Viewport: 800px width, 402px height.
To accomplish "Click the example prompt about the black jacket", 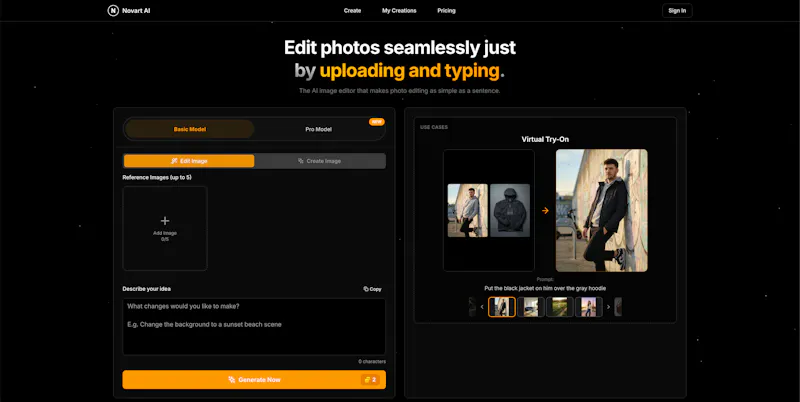I will 545,288.
